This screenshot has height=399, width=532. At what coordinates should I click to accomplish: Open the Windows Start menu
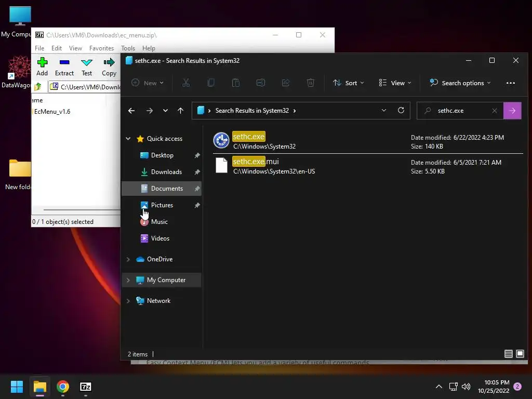click(17, 387)
